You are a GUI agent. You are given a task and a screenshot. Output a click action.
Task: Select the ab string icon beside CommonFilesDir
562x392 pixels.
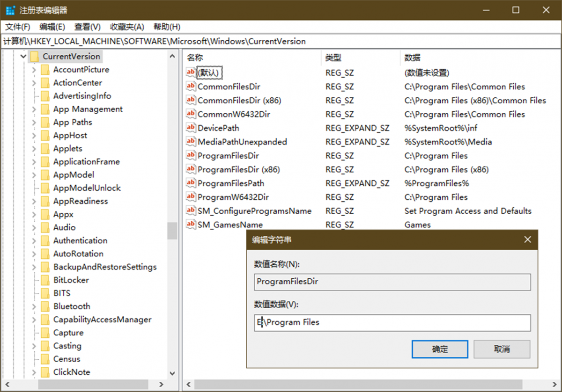point(190,86)
